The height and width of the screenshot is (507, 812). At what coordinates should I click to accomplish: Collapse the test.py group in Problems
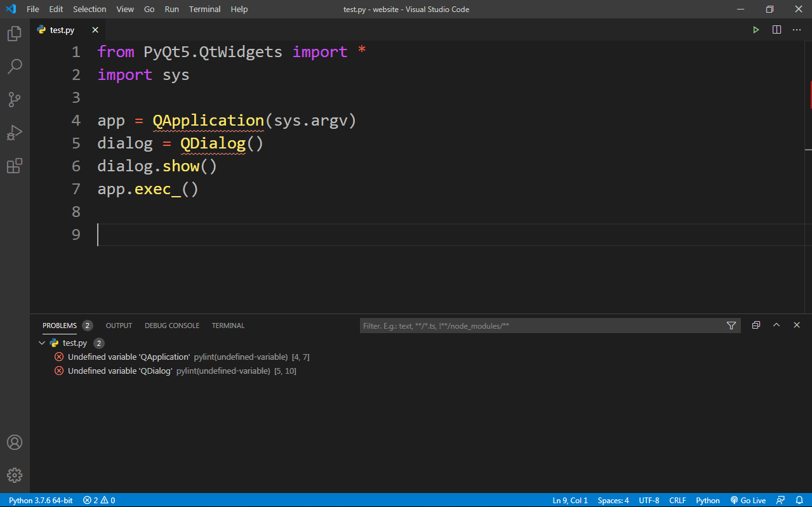[x=42, y=343]
